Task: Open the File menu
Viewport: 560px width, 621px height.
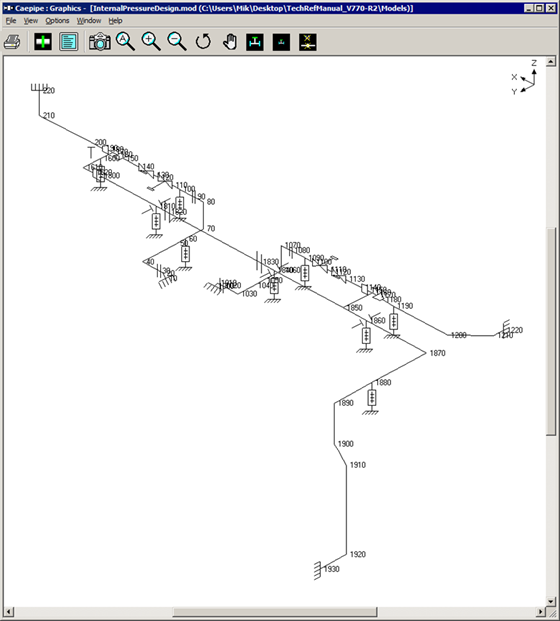Action: 11,21
